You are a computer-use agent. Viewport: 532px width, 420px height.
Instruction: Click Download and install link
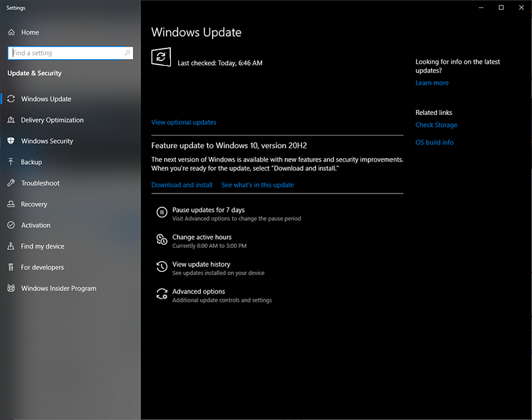[x=182, y=185]
